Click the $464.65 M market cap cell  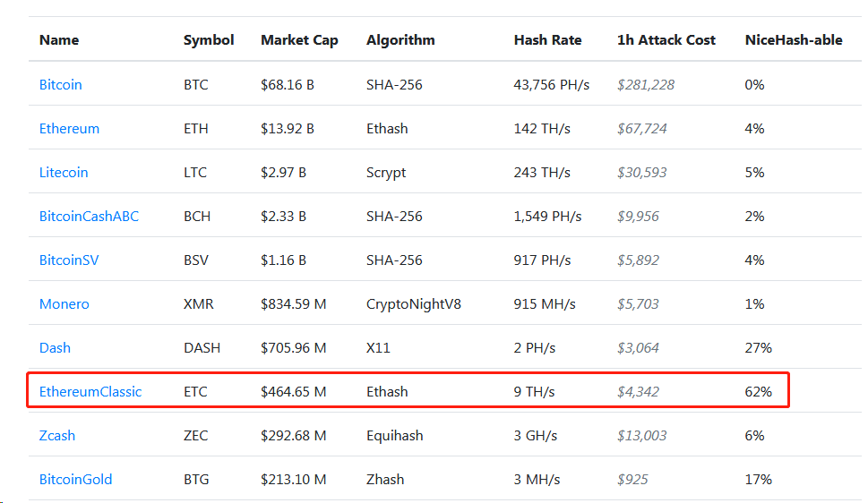(x=294, y=392)
